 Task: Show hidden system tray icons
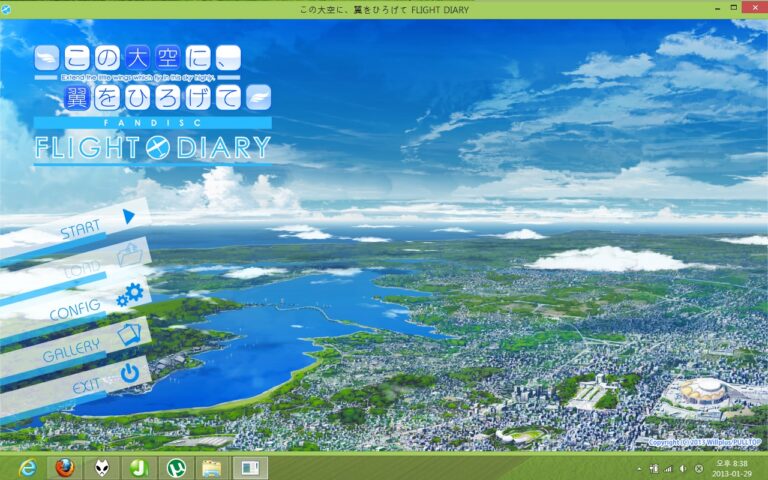639,469
